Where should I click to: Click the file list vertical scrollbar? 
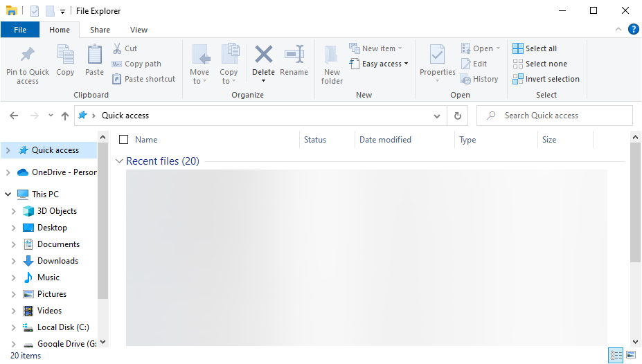tap(635, 203)
